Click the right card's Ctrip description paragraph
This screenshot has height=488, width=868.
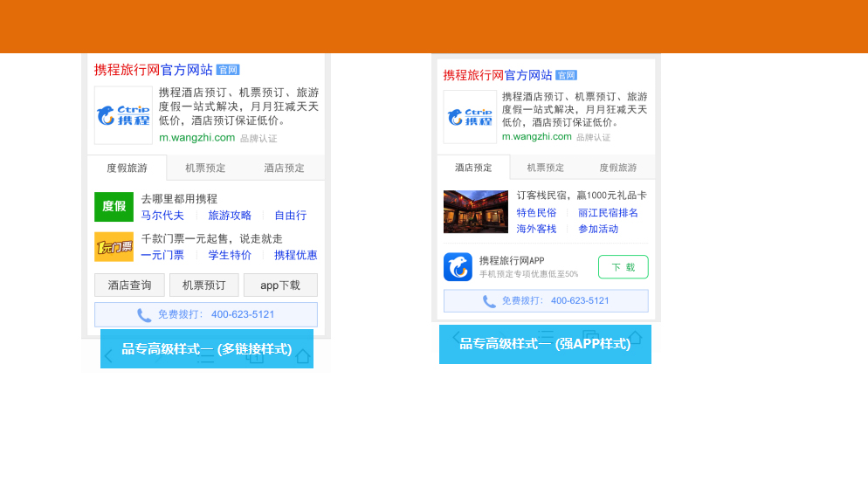point(575,109)
